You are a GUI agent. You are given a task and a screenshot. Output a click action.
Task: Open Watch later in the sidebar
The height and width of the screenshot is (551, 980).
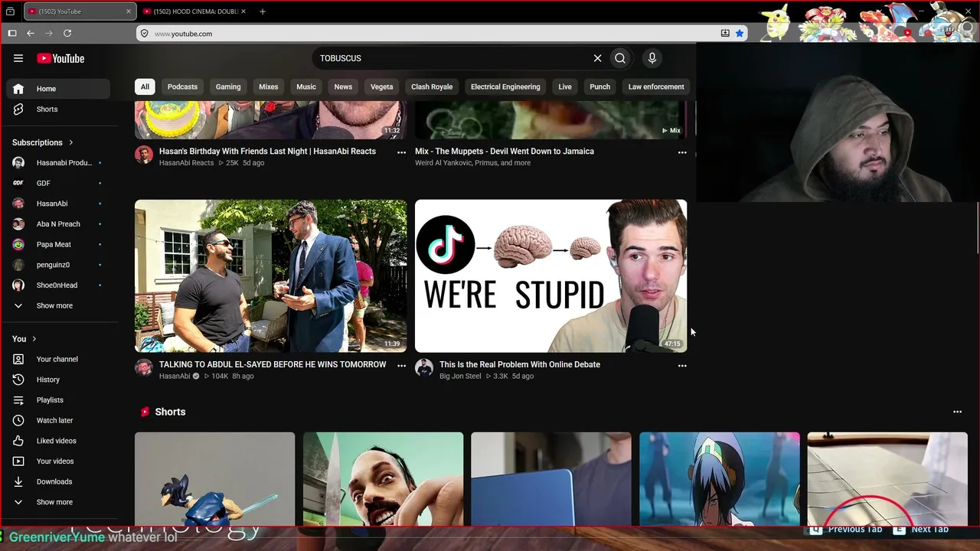coord(58,420)
